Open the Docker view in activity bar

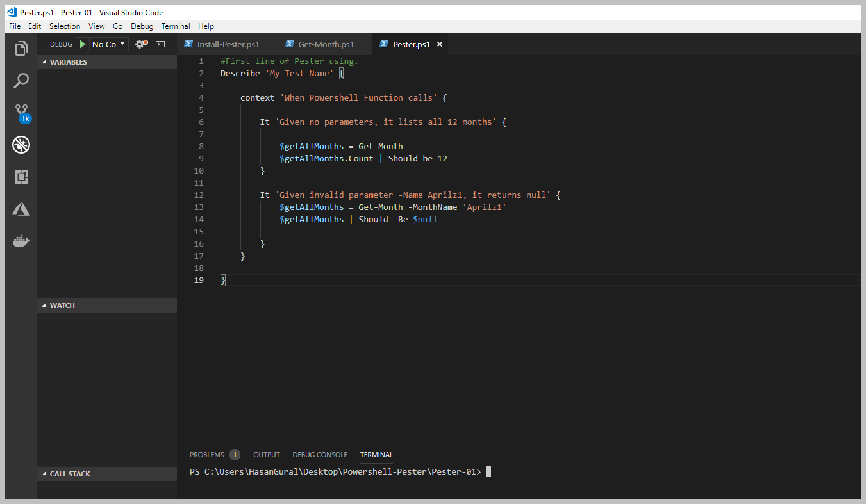(x=21, y=241)
